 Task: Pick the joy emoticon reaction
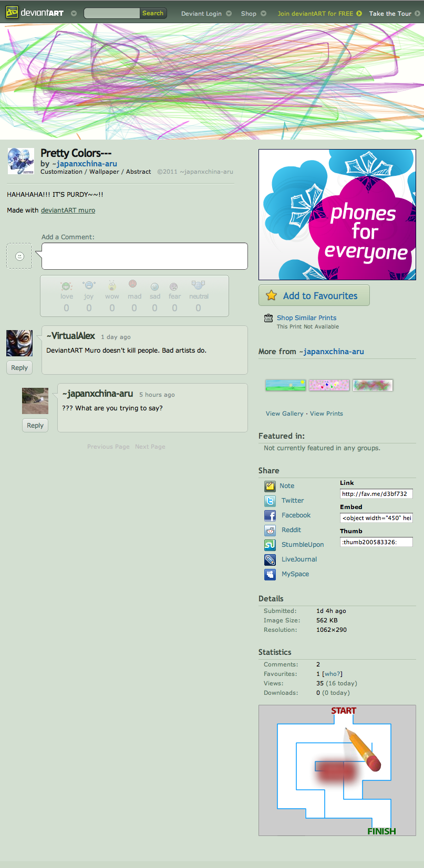click(89, 286)
